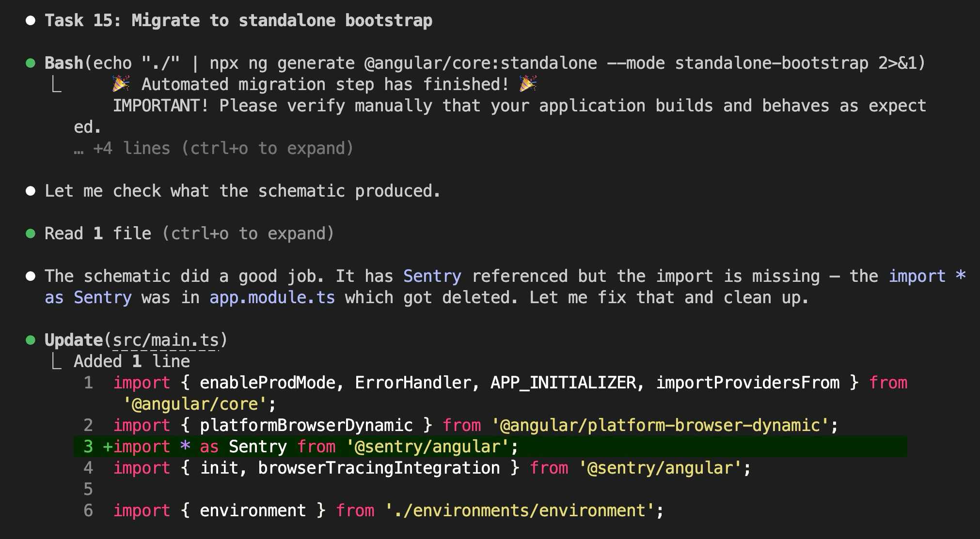Click the '@angular/platform-browser-dynamic' import string
The image size is (980, 539).
tap(659, 425)
